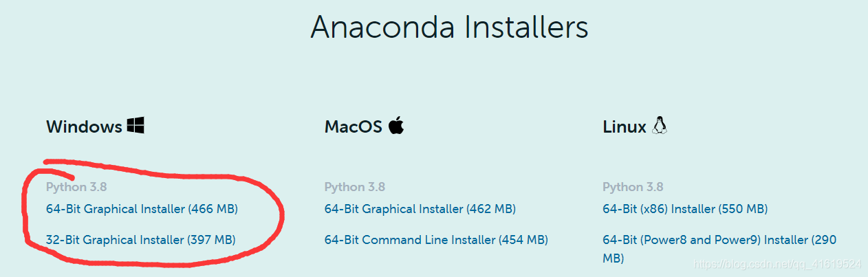Open the 64-Bit Command Line Installer link
Screen dimensions: 868x277
436,240
